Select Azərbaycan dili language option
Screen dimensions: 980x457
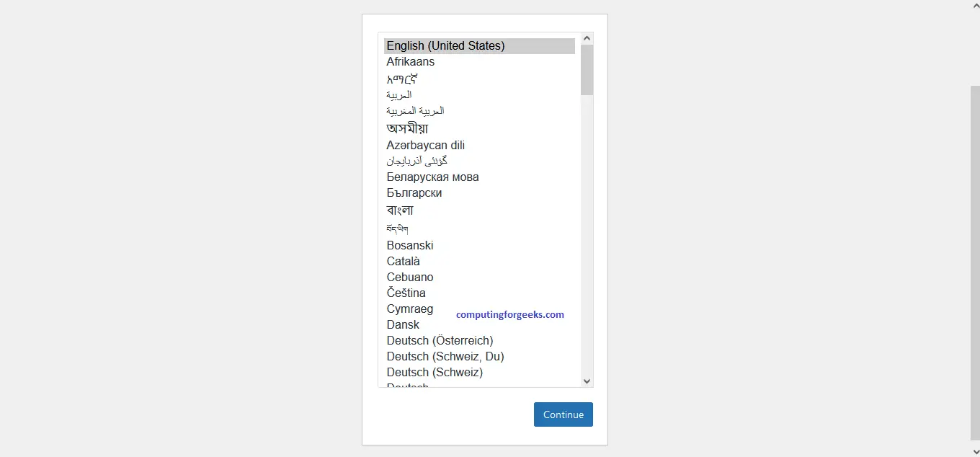point(425,146)
